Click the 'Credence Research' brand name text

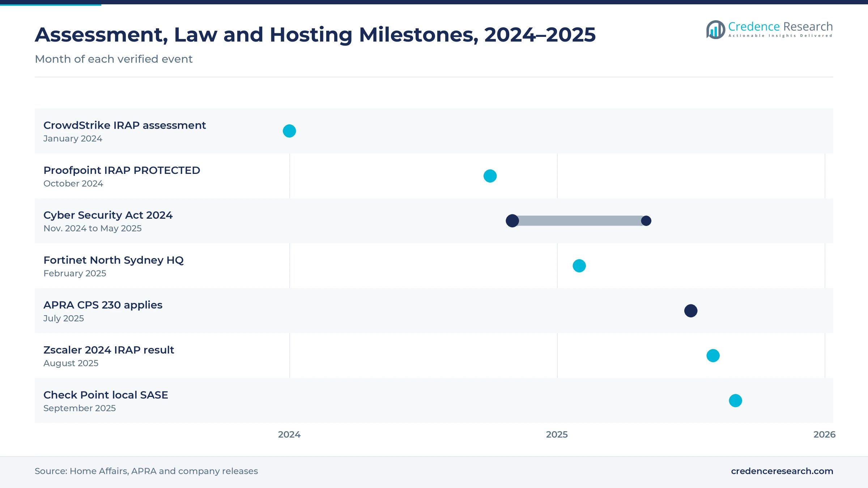[x=780, y=27]
